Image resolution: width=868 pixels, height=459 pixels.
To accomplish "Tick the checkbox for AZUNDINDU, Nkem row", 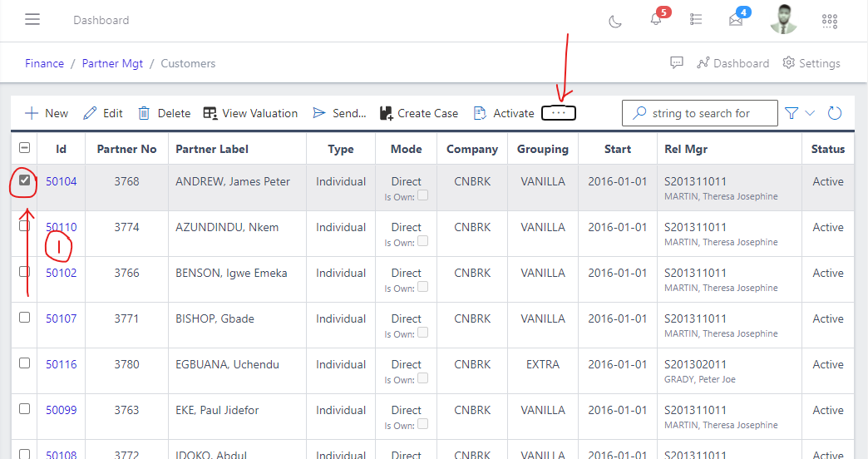I will coord(24,225).
